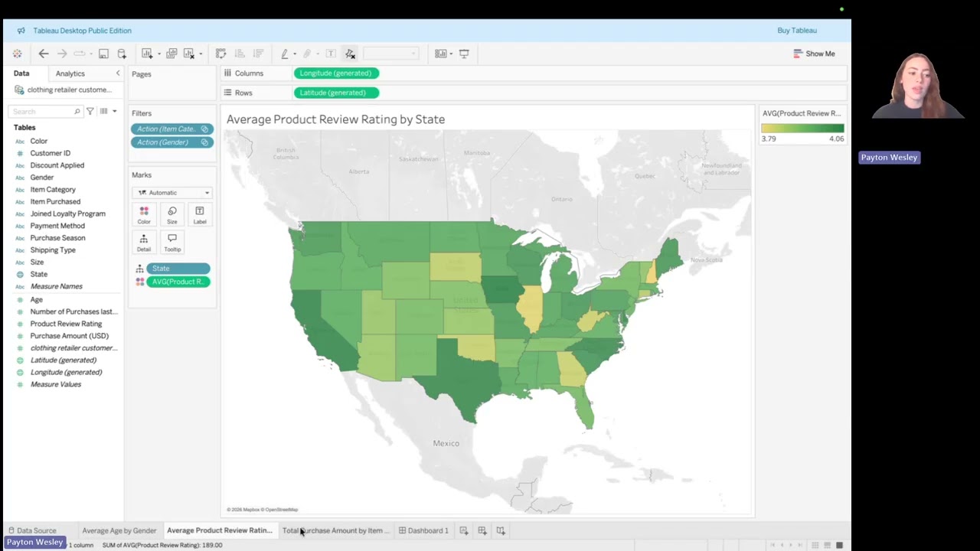980x551 pixels.
Task: Select the Purchase Amount (USD) field
Action: [x=69, y=336]
